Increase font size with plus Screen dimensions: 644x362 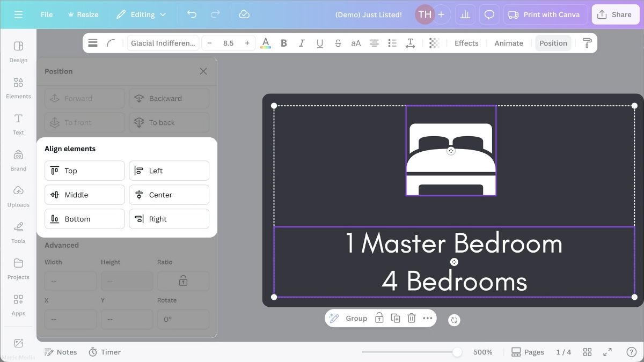[x=247, y=43]
